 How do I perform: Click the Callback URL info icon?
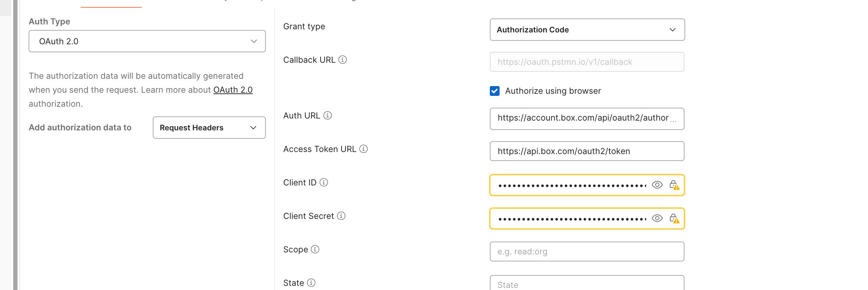(343, 60)
